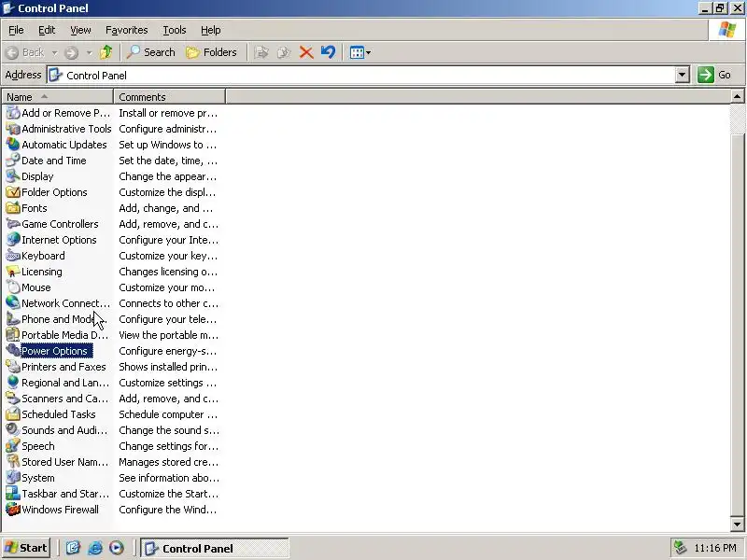Click the Taskbar and Start Menu icon
The height and width of the screenshot is (560, 747).
click(13, 494)
